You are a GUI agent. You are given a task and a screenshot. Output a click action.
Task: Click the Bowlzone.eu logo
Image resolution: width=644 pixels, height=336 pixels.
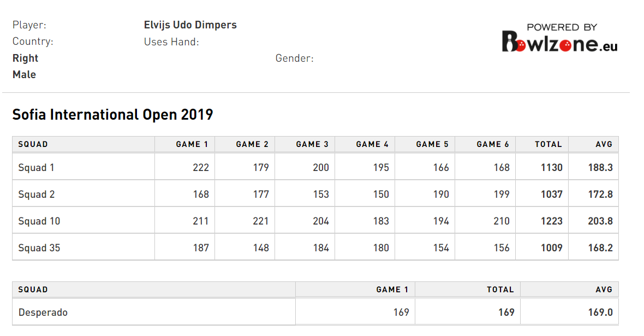559,38
